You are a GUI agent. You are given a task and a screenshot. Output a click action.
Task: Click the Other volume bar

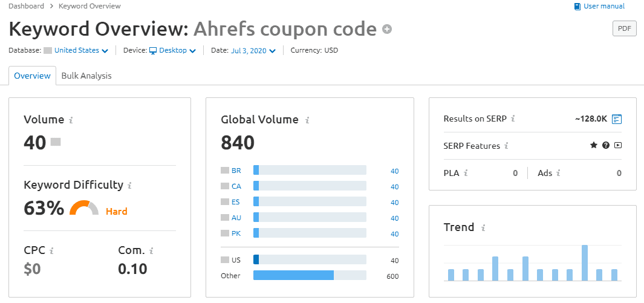310,275
